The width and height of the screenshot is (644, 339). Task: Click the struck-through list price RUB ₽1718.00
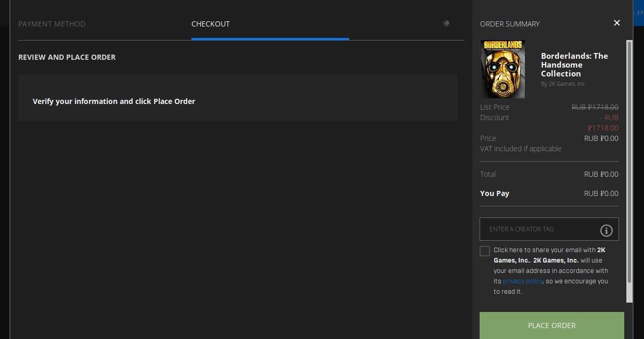(x=595, y=107)
